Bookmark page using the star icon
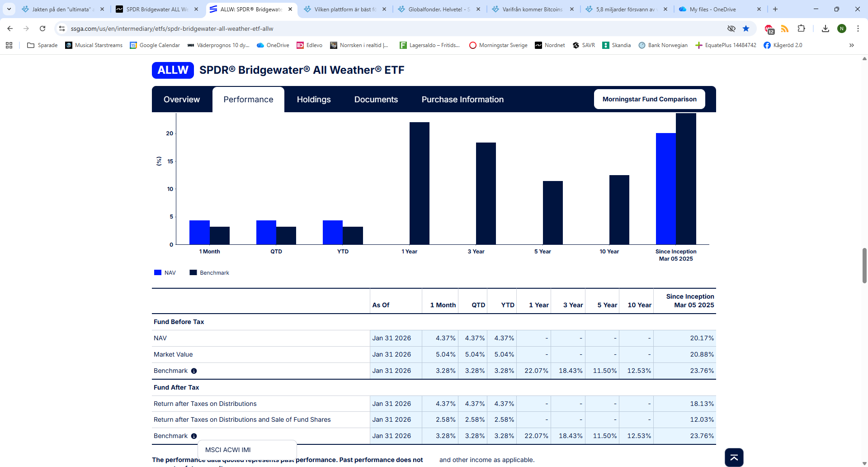The image size is (868, 467). (x=746, y=29)
